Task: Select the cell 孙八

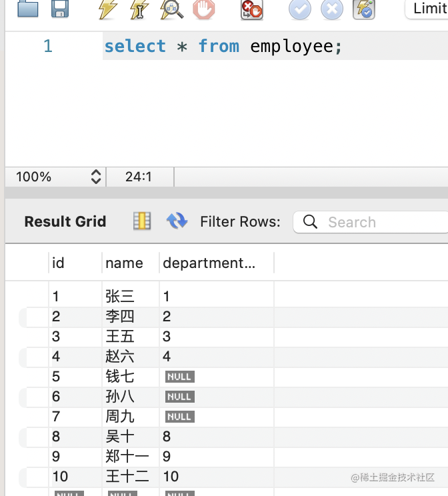Action: coord(131,397)
